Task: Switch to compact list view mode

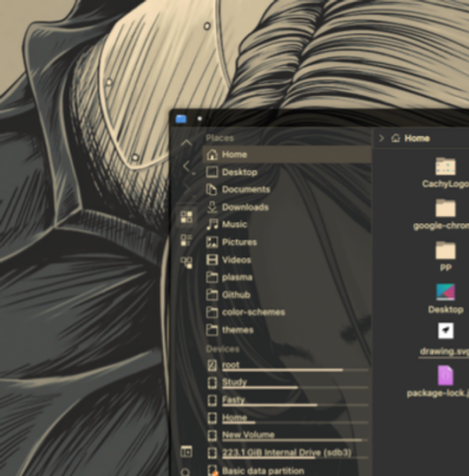Action: tap(186, 240)
